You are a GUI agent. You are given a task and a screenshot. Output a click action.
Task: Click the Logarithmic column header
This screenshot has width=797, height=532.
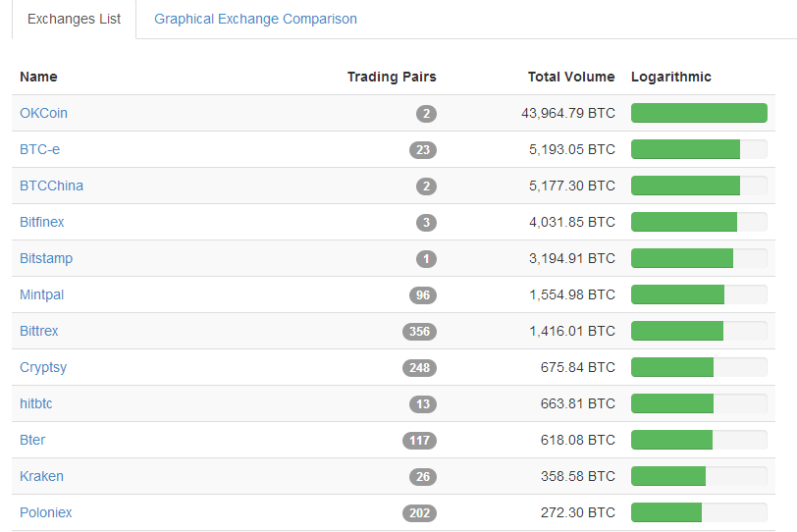click(x=671, y=77)
